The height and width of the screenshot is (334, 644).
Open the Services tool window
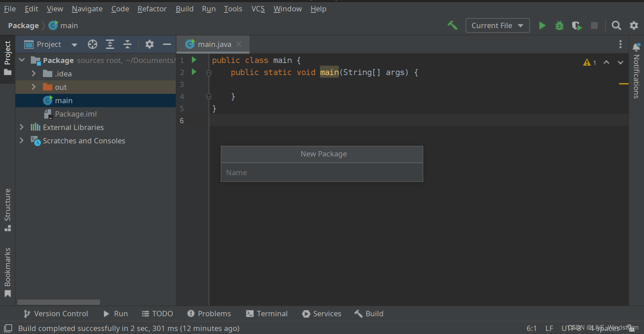(x=322, y=314)
